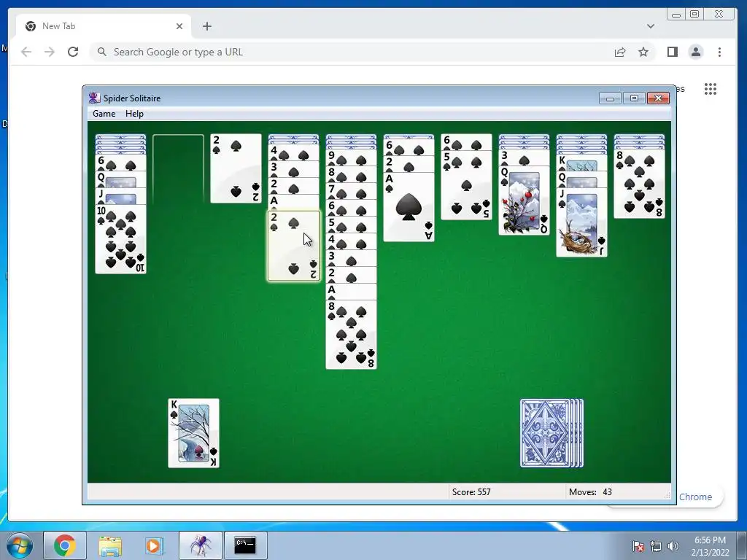Click the Moves: 43 status text

pos(590,492)
